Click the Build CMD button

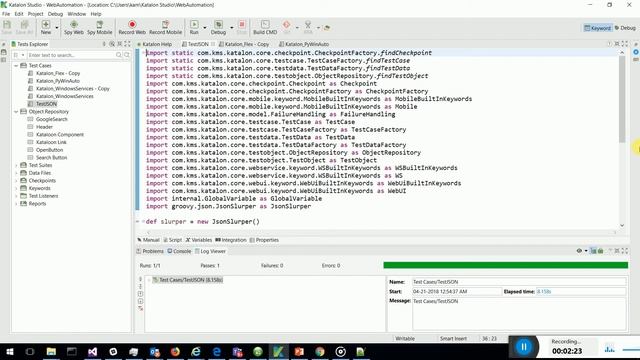point(265,27)
